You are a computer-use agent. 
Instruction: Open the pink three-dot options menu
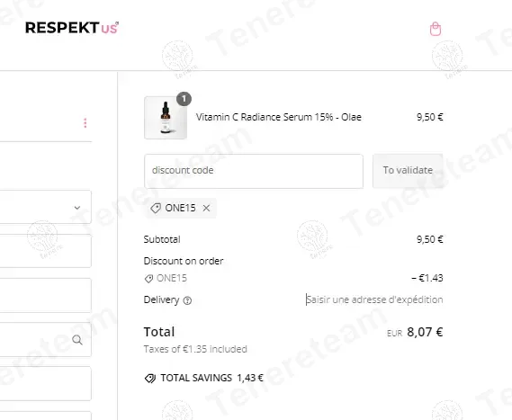(85, 123)
